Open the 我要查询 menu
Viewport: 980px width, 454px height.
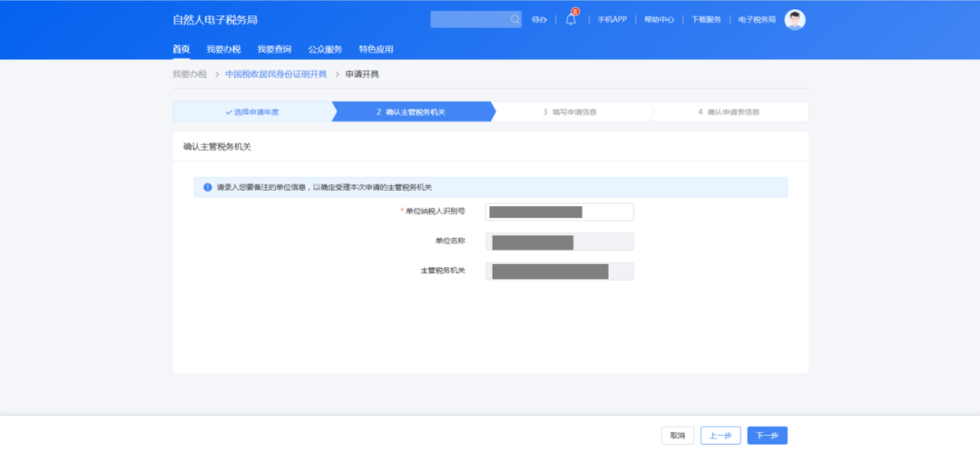(274, 49)
